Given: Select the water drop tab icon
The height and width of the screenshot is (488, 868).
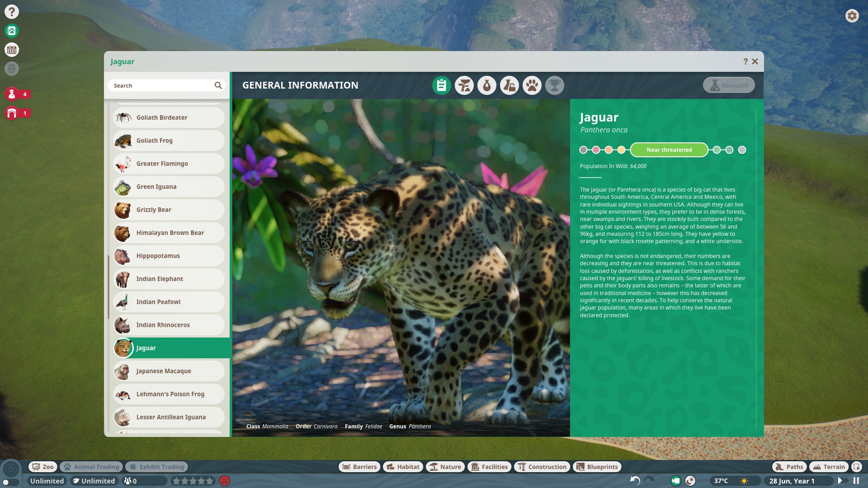Looking at the screenshot, I should click(487, 85).
